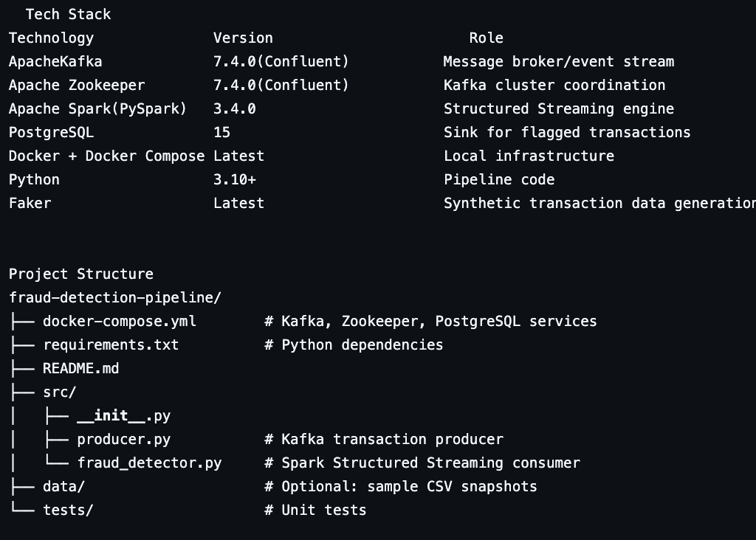Click README.md in the project tree
The height and width of the screenshot is (540, 756).
pyautogui.click(x=80, y=368)
